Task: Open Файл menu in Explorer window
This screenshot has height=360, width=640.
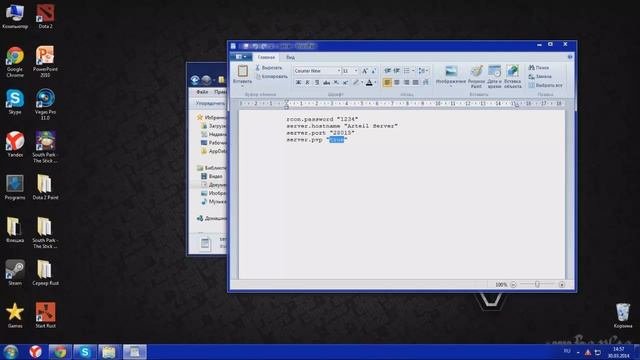Action: pos(202,92)
